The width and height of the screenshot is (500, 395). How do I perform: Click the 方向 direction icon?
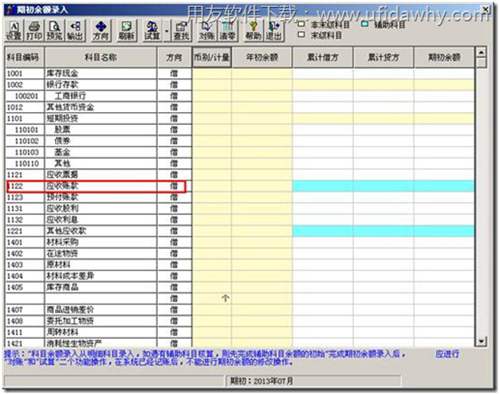tap(101, 30)
